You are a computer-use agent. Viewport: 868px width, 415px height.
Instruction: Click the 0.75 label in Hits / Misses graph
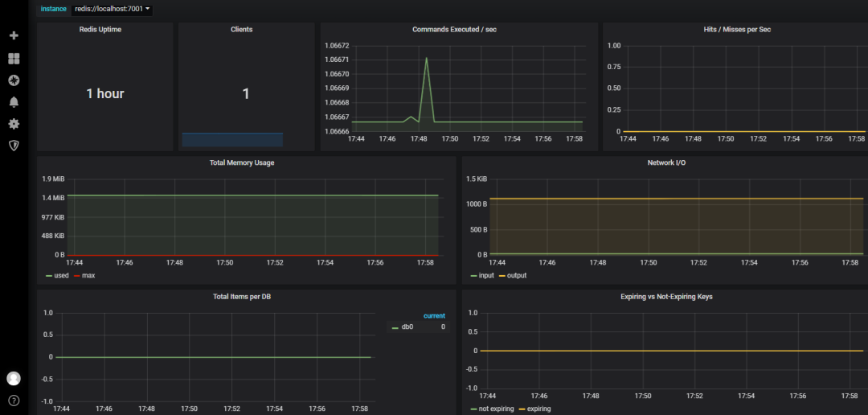614,67
